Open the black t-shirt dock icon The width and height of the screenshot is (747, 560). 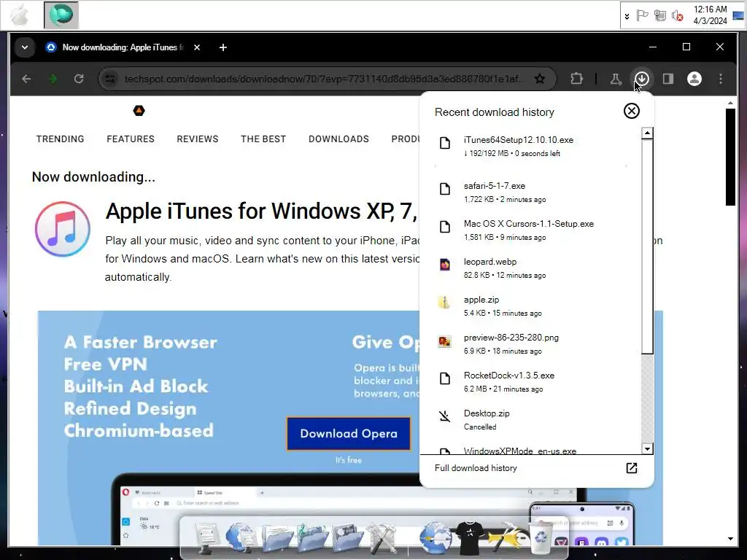(469, 538)
